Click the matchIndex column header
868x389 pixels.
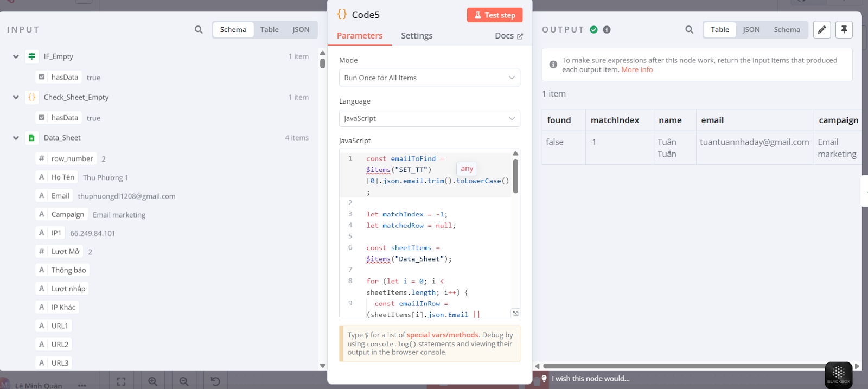click(x=620, y=120)
